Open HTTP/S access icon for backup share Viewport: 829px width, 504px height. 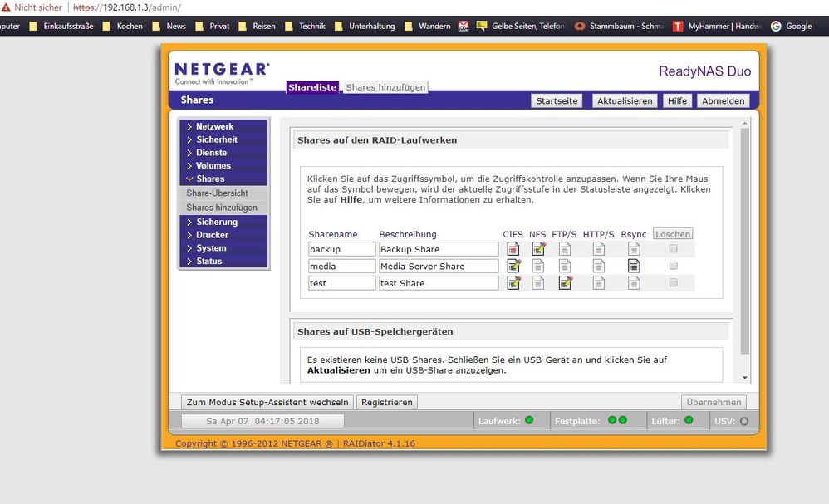point(598,249)
